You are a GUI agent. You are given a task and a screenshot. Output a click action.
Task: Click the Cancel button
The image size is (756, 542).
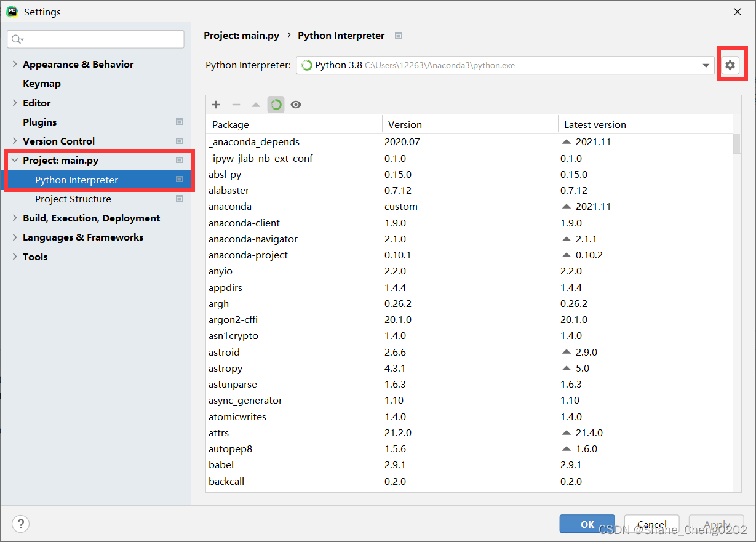coord(651,524)
